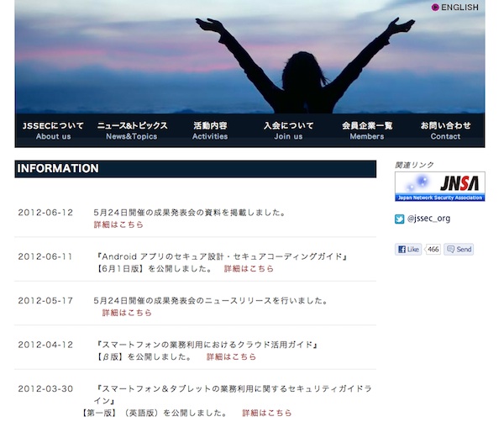Open 詳細はこちら for the 2012-06-12 entry
The width and height of the screenshot is (504, 422).
[x=118, y=225]
